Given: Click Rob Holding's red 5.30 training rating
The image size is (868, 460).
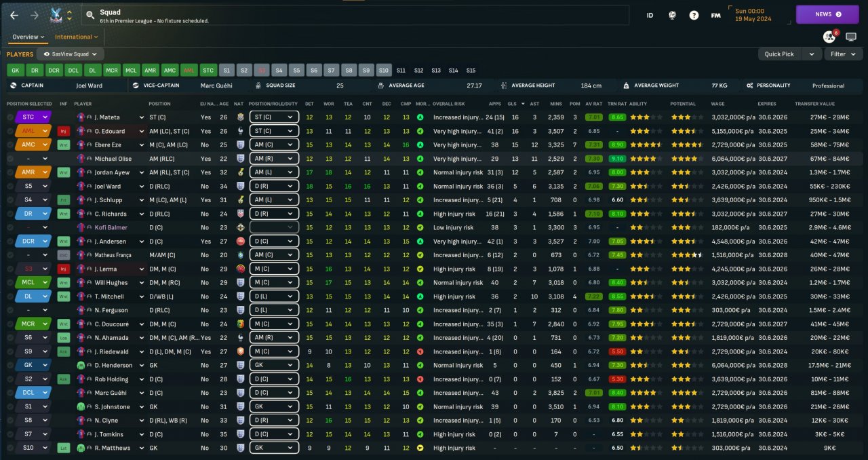Looking at the screenshot, I should (617, 379).
